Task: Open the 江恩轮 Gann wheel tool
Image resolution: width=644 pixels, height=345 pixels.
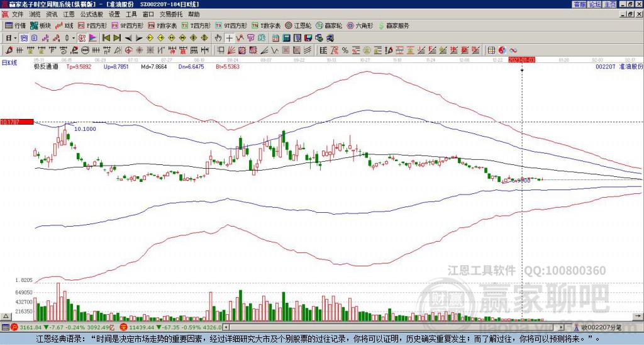Action: [x=303, y=26]
